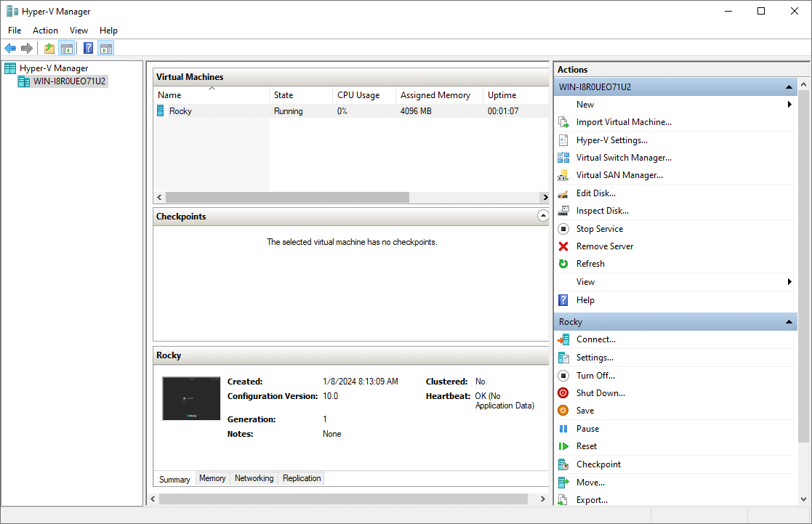Screen dimensions: 812x524
Task: Click the orange Save icon
Action: [x=563, y=411]
